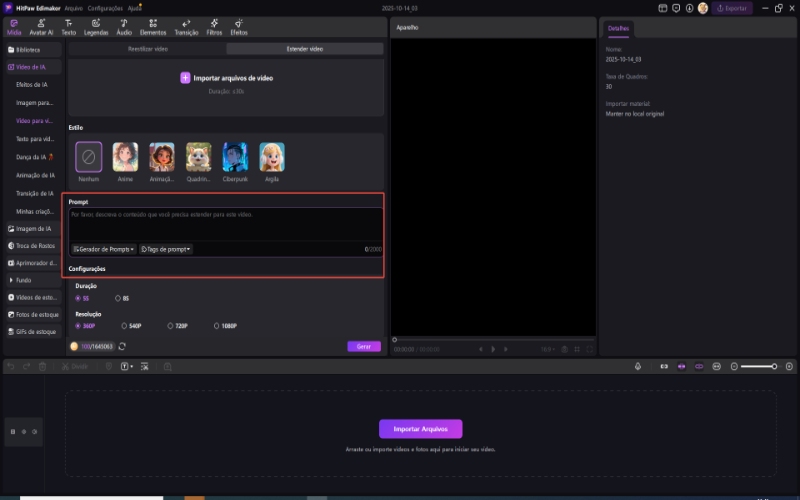Click the Exportar button
Viewport: 800px width, 500px height.
(x=732, y=8)
